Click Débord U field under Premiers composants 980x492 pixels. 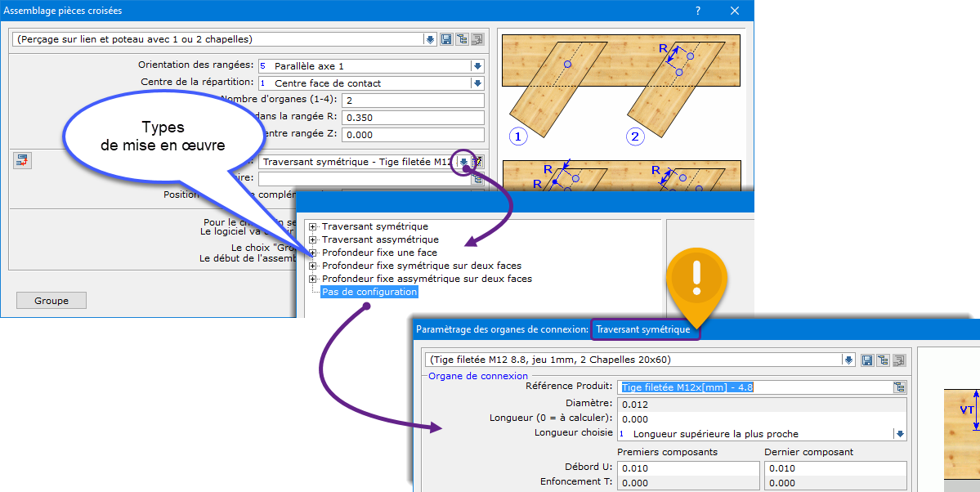(x=688, y=468)
